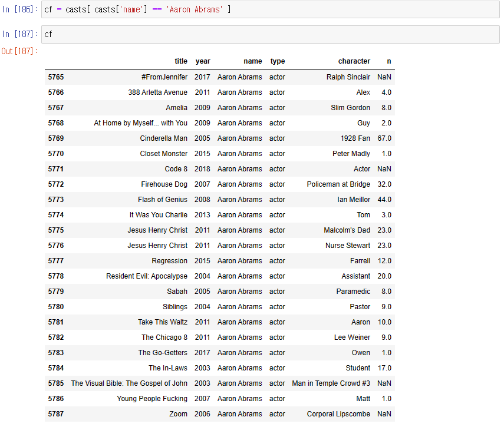Click the 'n' column header
The image size is (504, 427).
[x=389, y=61]
